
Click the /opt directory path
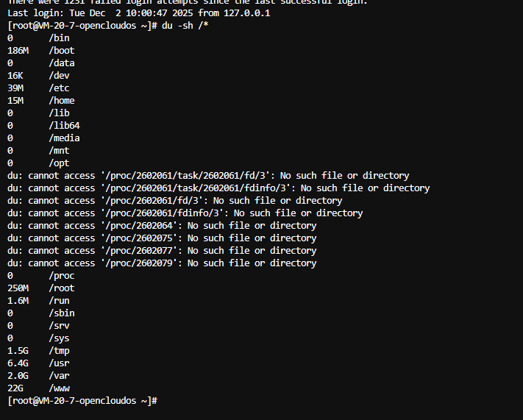click(x=59, y=163)
